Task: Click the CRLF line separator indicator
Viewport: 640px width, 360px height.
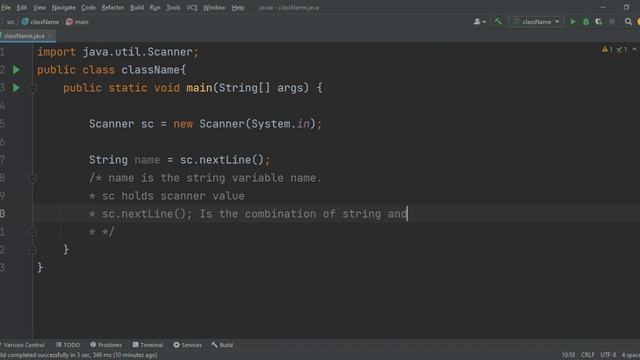Action: tap(587, 355)
